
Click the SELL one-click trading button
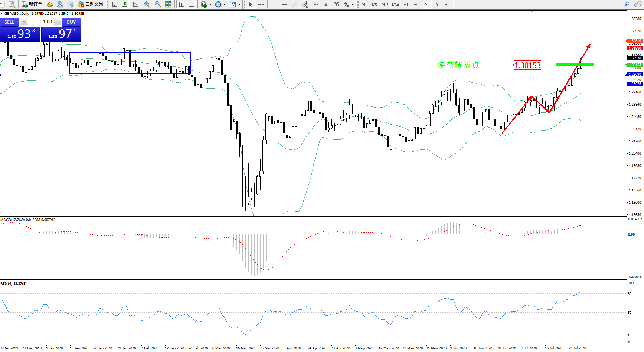[x=9, y=22]
